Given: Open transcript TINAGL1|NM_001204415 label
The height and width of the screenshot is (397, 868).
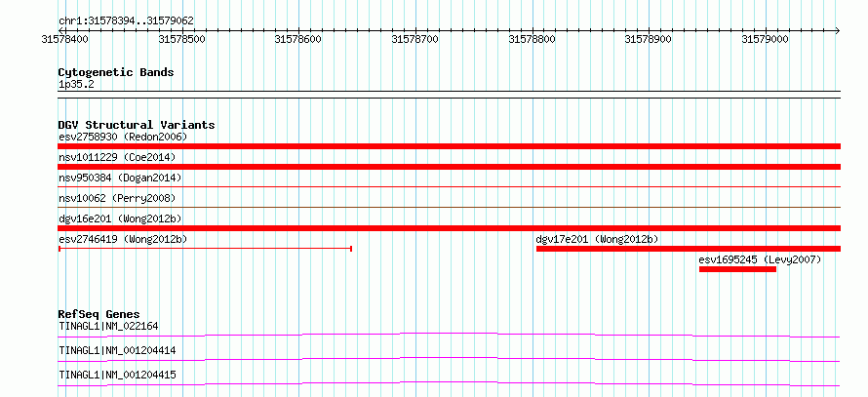Looking at the screenshot, I should point(117,375).
